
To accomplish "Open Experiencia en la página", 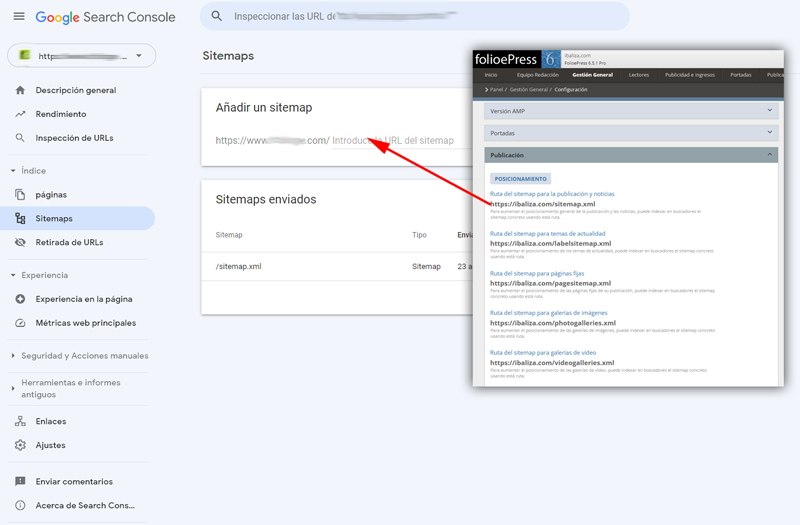I will point(84,299).
